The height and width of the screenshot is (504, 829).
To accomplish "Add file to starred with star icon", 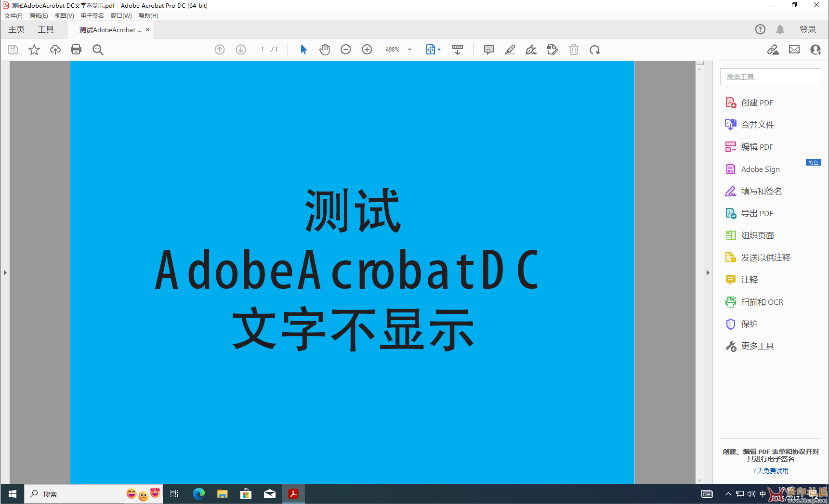I will (34, 50).
